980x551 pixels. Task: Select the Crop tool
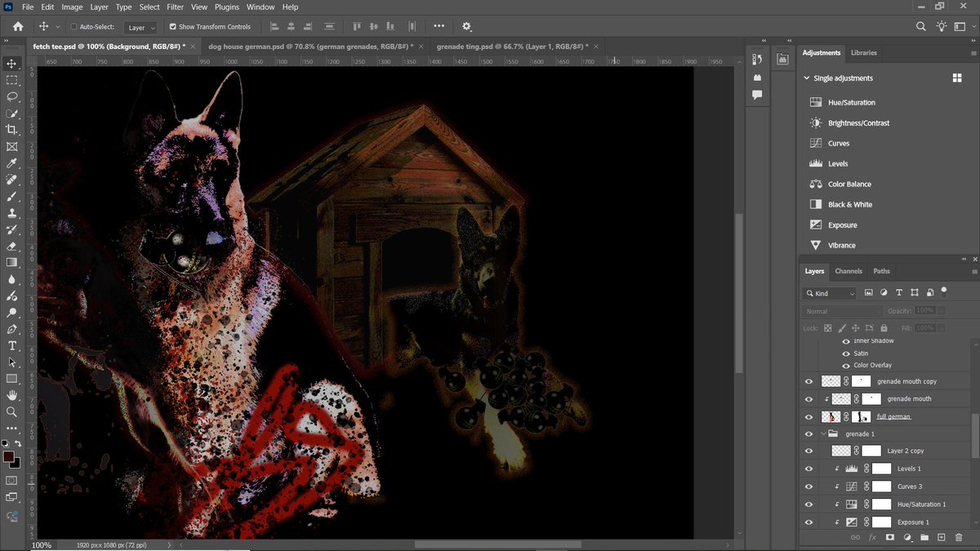[x=11, y=130]
